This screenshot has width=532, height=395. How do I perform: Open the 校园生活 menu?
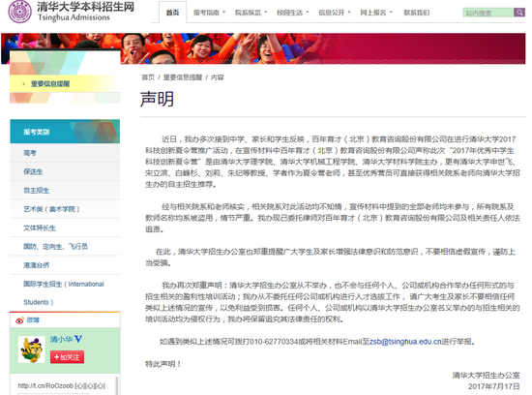tap(289, 13)
